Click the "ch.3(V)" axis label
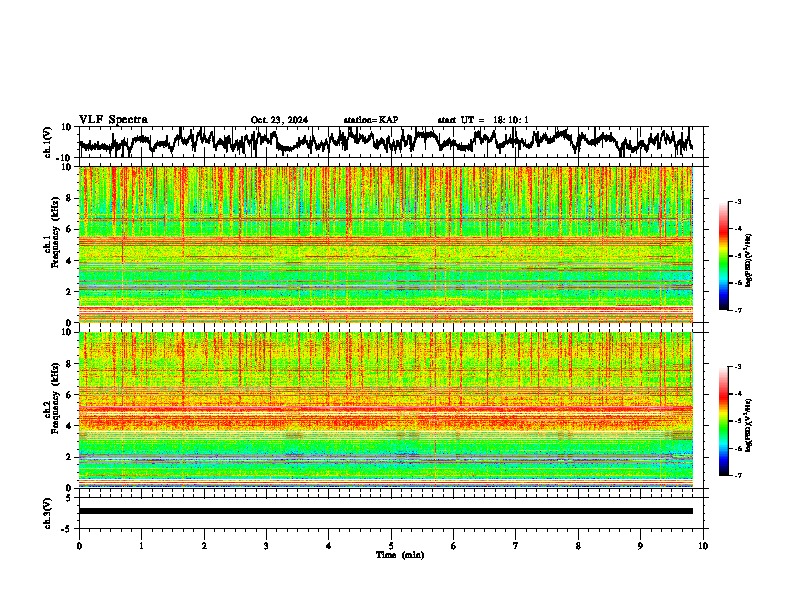This screenshot has width=792, height=612. click(x=48, y=513)
